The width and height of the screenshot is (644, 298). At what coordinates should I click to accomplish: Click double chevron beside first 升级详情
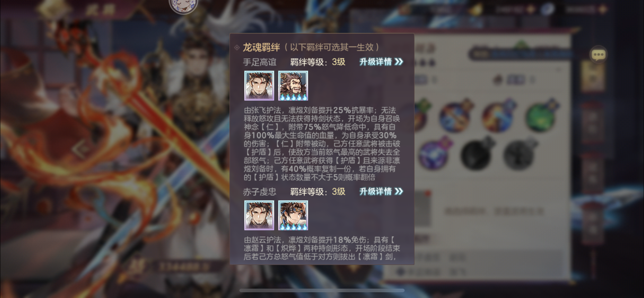pyautogui.click(x=399, y=62)
